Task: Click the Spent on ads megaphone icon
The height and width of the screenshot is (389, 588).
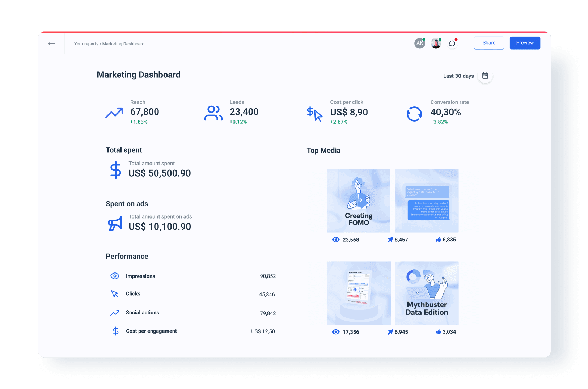Action: point(115,223)
